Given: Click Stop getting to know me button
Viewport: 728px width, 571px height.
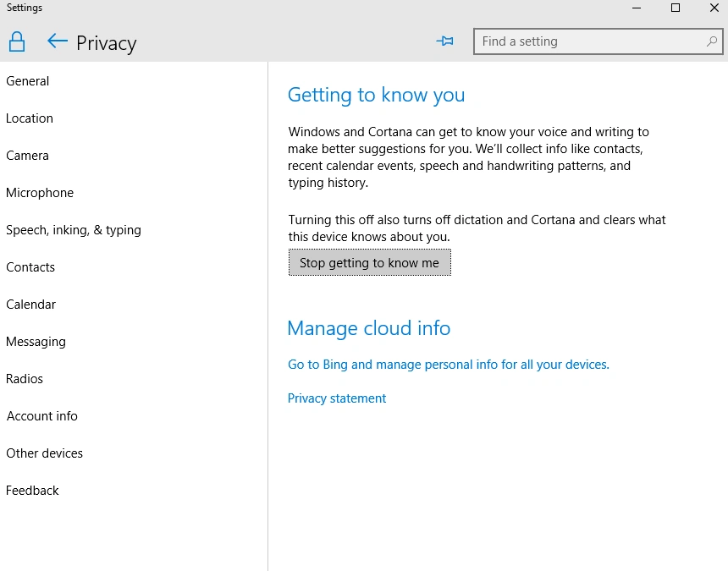Looking at the screenshot, I should [x=370, y=262].
